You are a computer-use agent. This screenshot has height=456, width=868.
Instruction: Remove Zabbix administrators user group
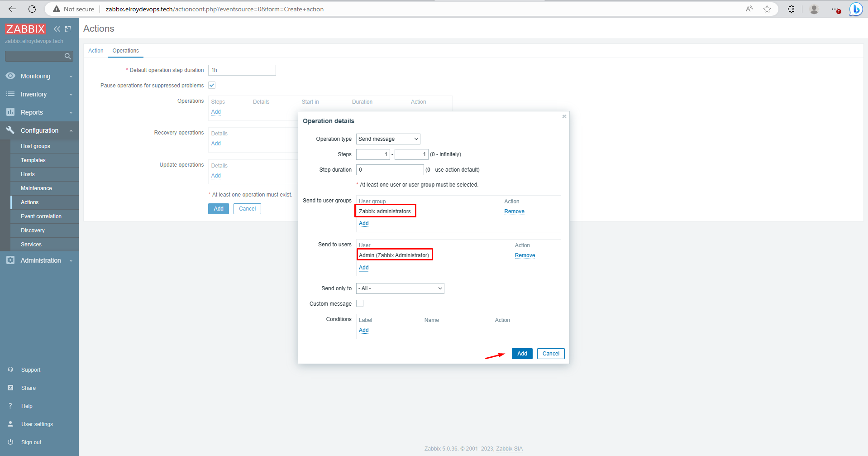[514, 211]
